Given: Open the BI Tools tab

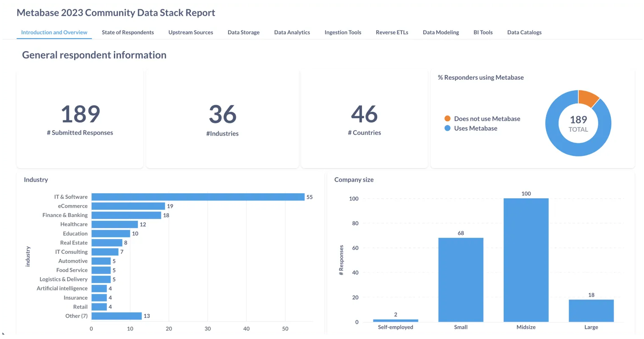Looking at the screenshot, I should point(483,32).
